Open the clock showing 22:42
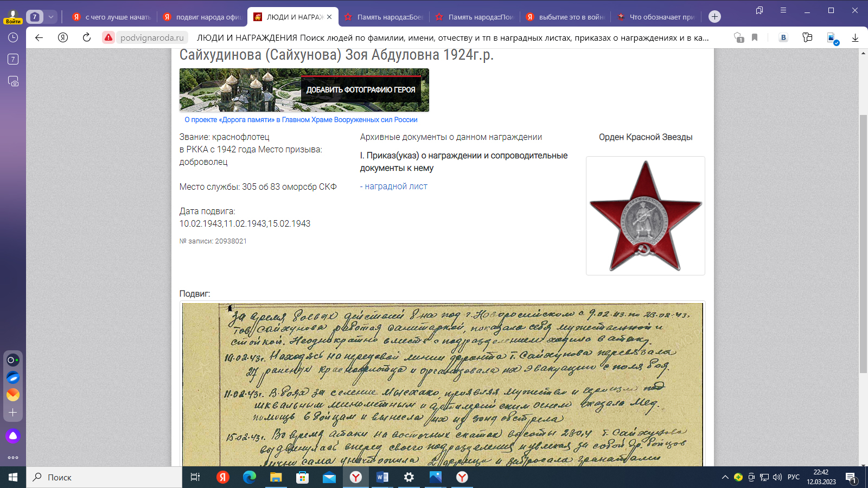868x488 pixels. 821,477
